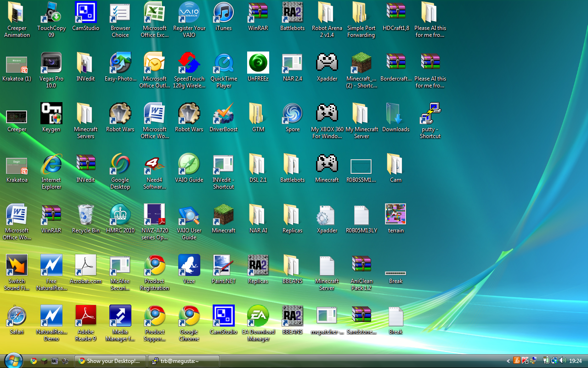The height and width of the screenshot is (368, 588).
Task: Open the VAIO Guide compass icon
Action: (x=189, y=164)
